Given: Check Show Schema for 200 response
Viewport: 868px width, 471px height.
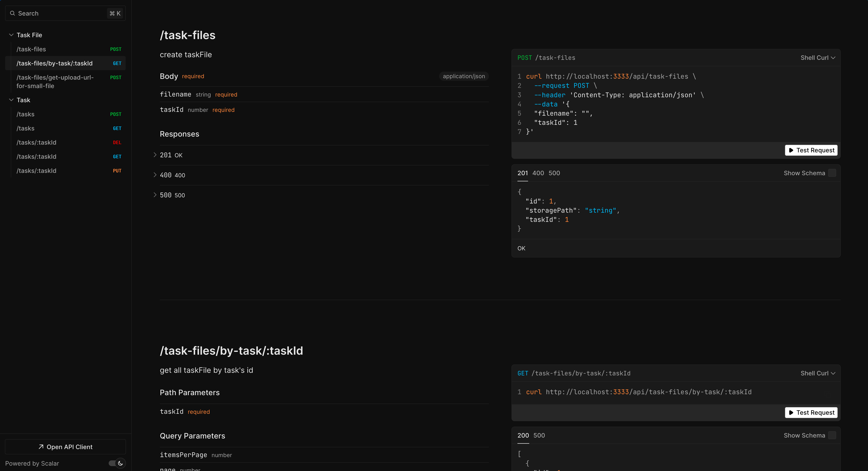Looking at the screenshot, I should point(832,435).
